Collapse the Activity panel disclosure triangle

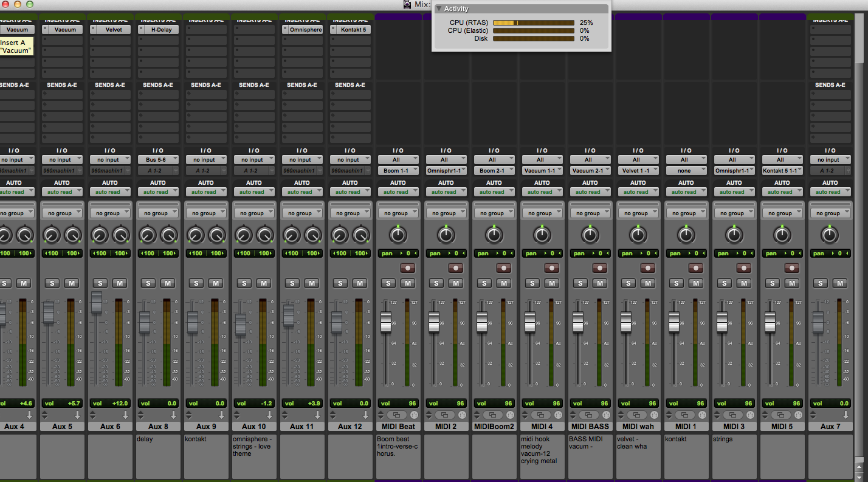(439, 8)
